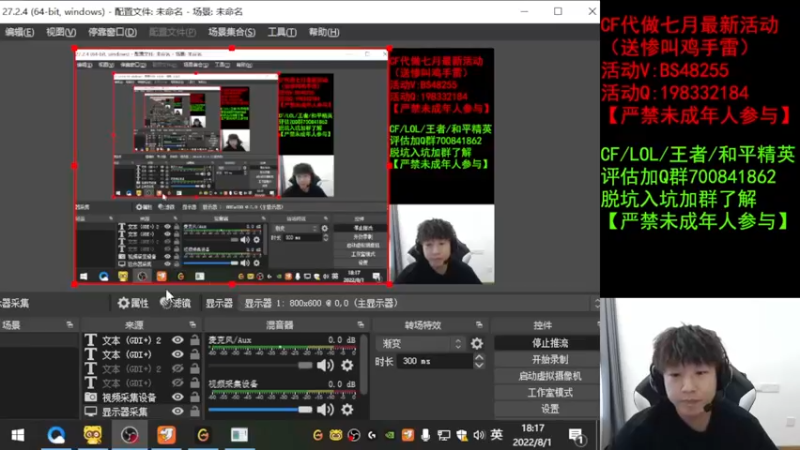Click the security shield tray icon
Screen dimensions: 800x450
coord(462,435)
